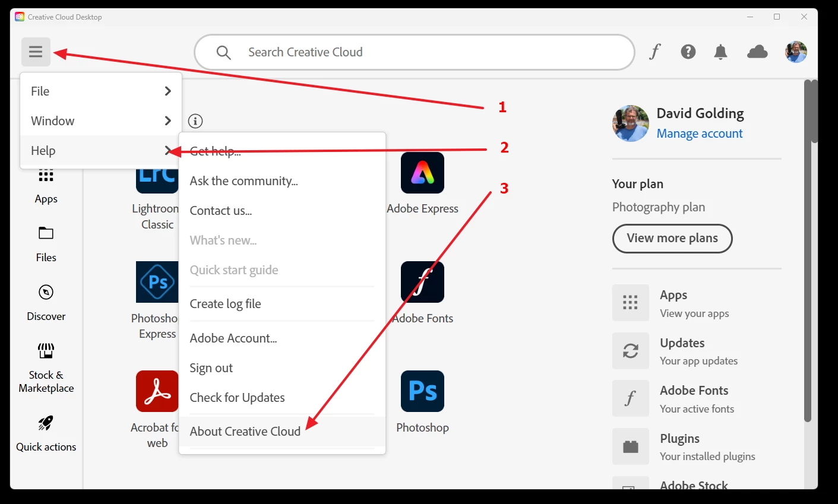Select Create log file

pyautogui.click(x=282, y=304)
